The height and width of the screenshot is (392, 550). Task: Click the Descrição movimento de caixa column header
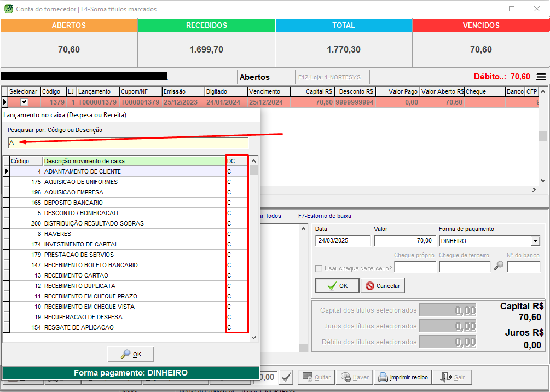[134, 161]
